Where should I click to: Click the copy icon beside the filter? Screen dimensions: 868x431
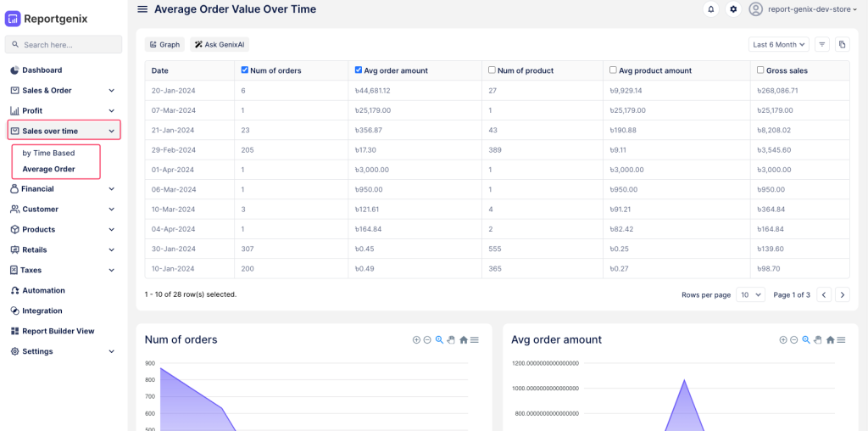tap(842, 44)
